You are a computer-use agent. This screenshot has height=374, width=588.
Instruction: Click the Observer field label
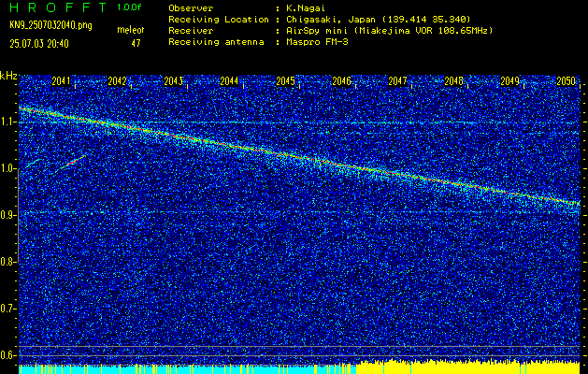(x=191, y=7)
